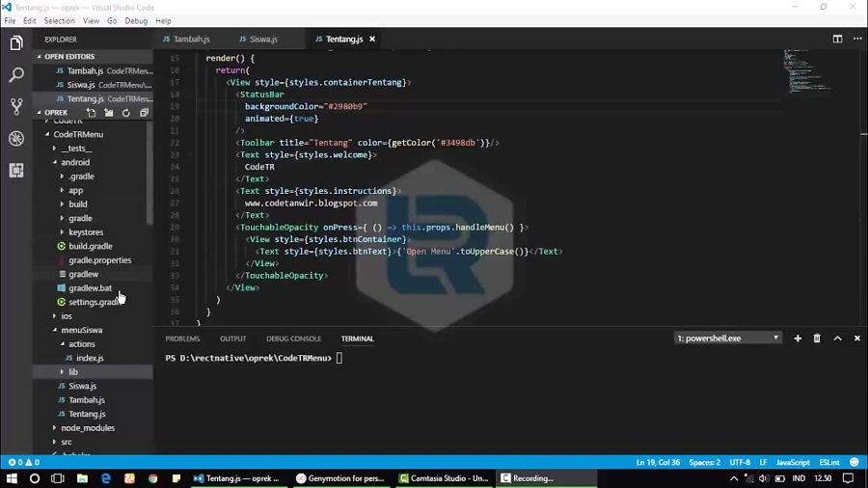Screen dimensions: 868x488
Task: Kill the terminal with trash icon
Action: [x=817, y=339]
